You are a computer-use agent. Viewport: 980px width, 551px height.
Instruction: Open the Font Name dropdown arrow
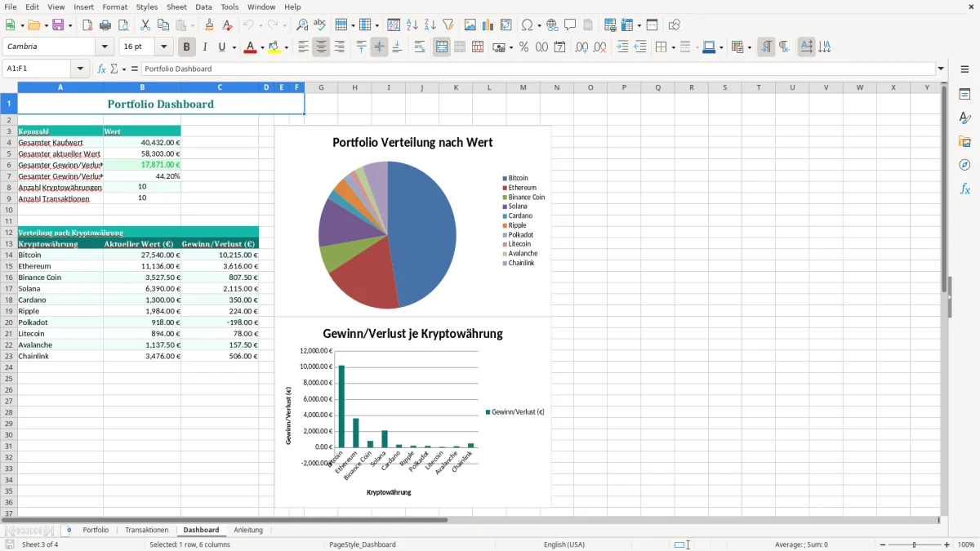pos(105,47)
